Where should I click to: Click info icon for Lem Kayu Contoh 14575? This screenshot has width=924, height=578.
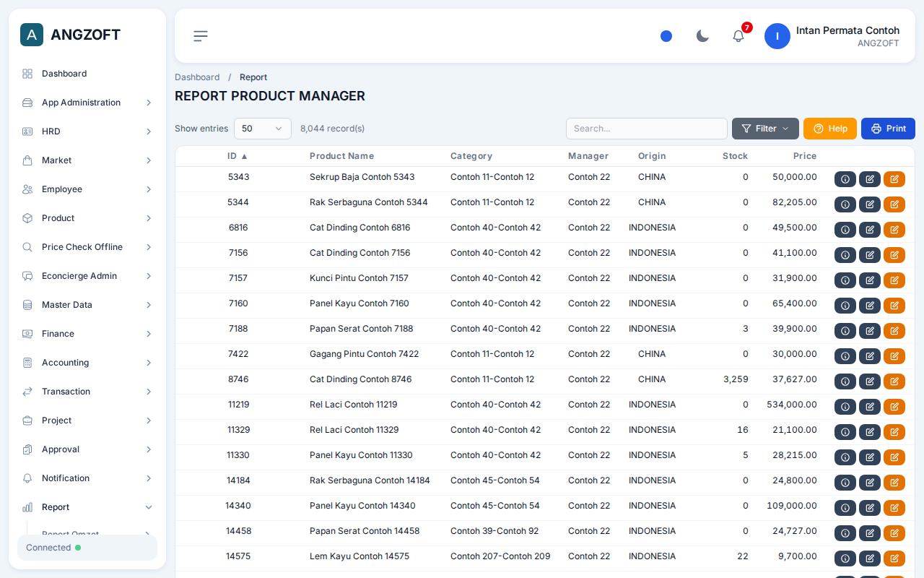845,558
